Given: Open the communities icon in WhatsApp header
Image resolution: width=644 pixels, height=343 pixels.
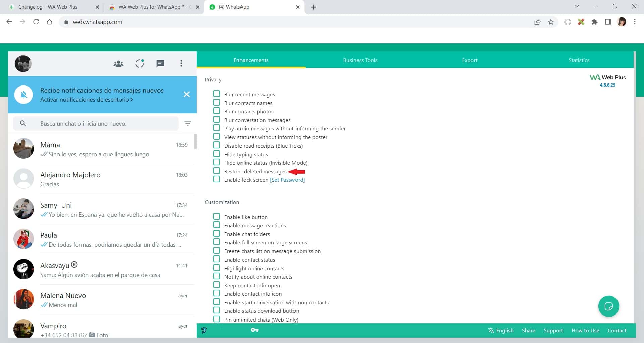Looking at the screenshot, I should coord(118,64).
